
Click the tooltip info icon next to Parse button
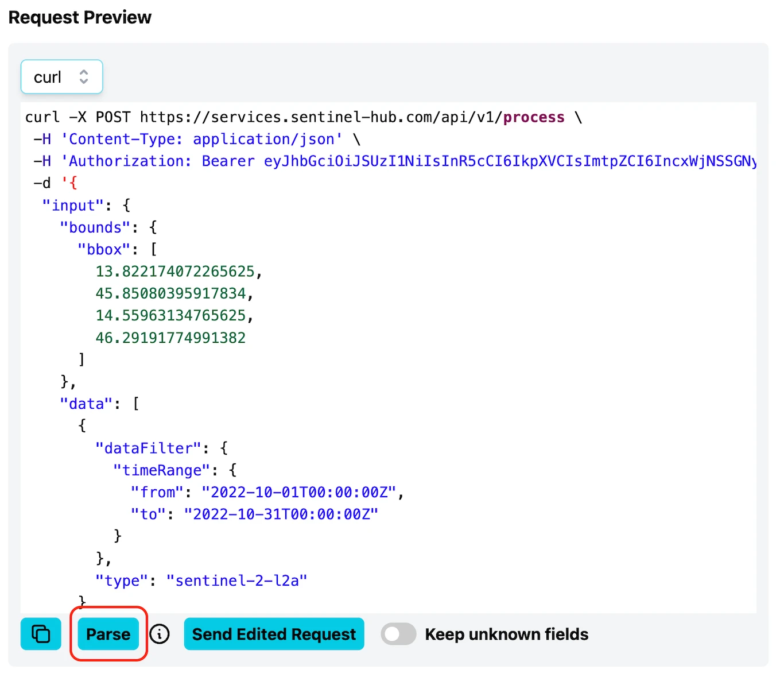(159, 634)
